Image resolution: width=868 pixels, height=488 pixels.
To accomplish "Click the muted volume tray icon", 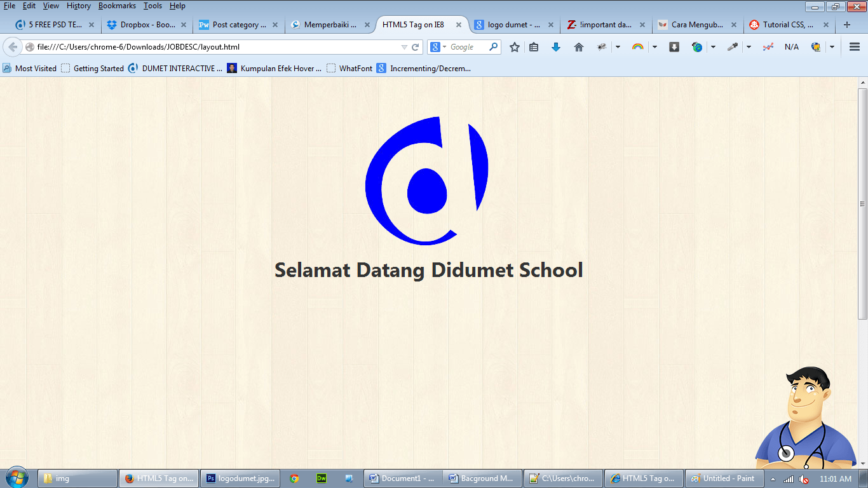I will (x=804, y=479).
